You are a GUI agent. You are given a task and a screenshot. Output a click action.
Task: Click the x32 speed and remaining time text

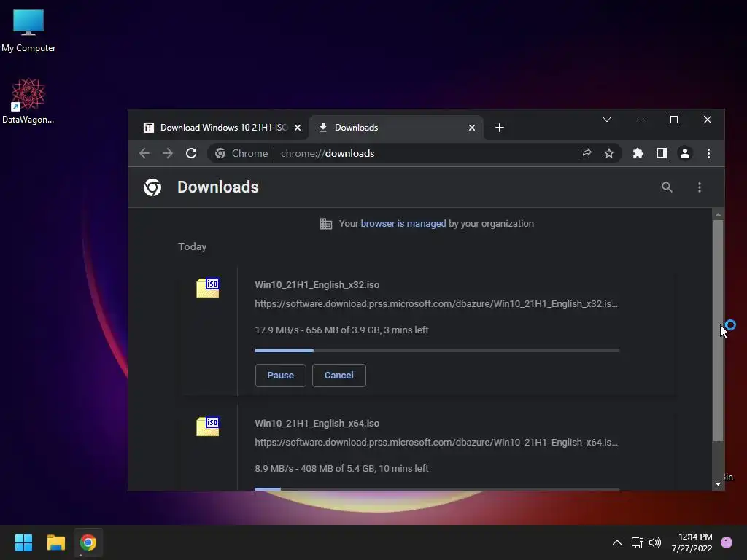[x=341, y=330]
